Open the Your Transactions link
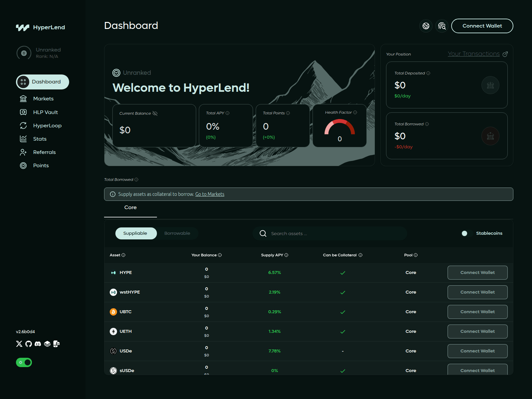This screenshot has width=532, height=399. (477, 54)
